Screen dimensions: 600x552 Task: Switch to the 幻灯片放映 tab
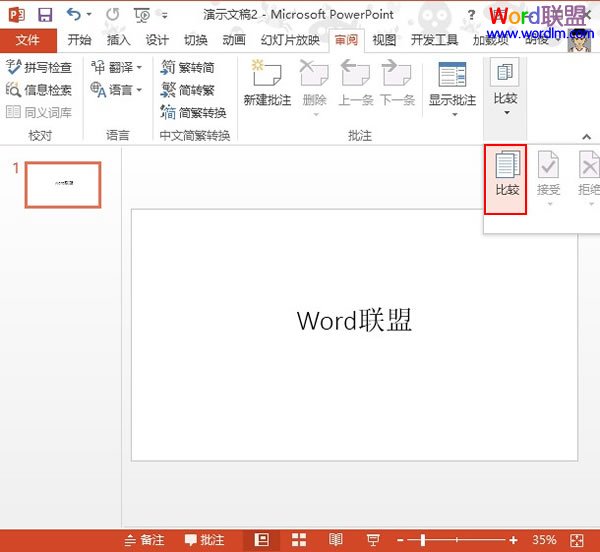tap(290, 40)
